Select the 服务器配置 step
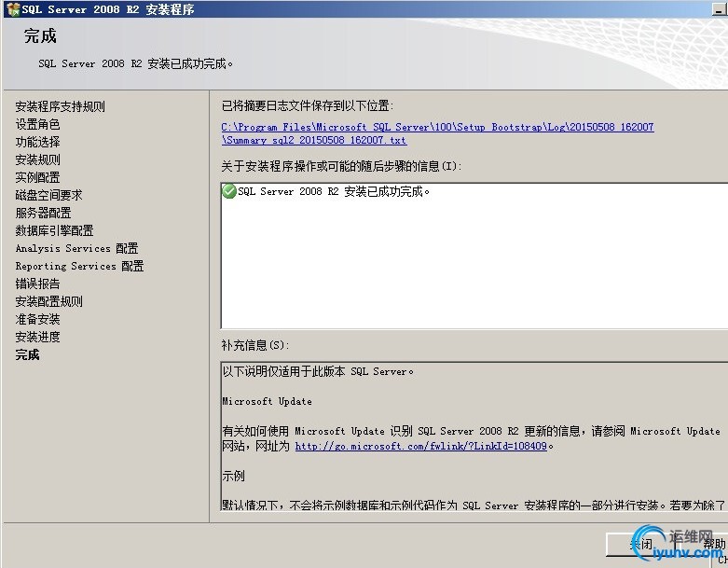 [x=43, y=213]
